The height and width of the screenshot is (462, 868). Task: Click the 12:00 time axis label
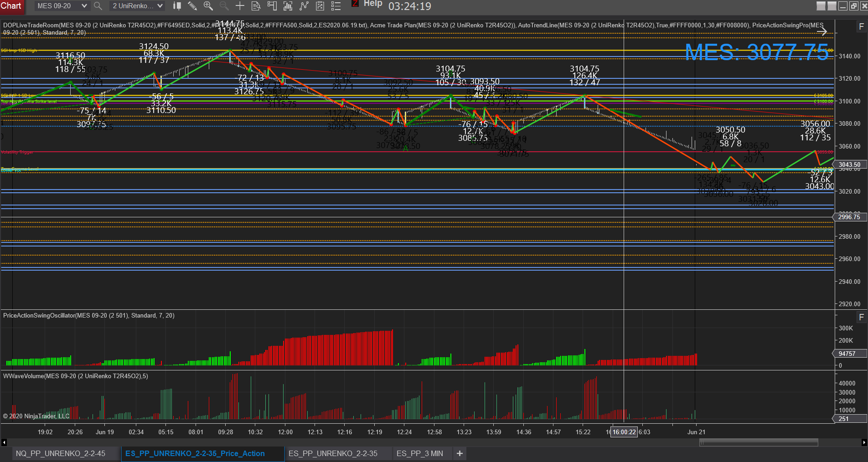(x=285, y=432)
